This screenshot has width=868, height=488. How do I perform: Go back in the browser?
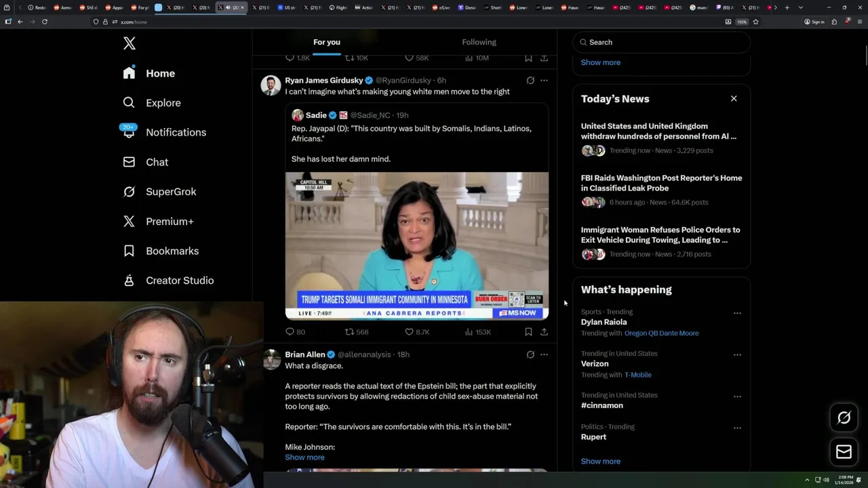(x=20, y=22)
